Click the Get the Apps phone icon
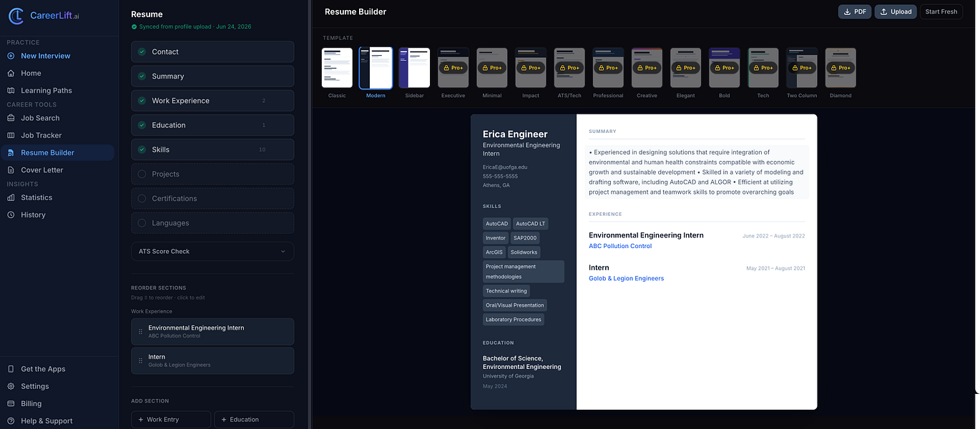Image resolution: width=980 pixels, height=429 pixels. (x=11, y=369)
